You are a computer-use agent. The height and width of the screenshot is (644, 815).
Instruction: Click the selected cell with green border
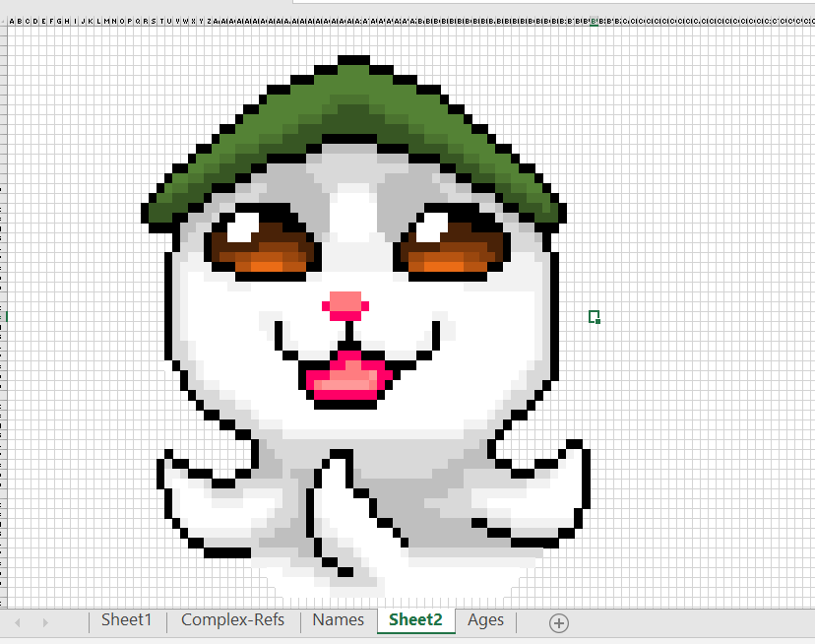594,316
